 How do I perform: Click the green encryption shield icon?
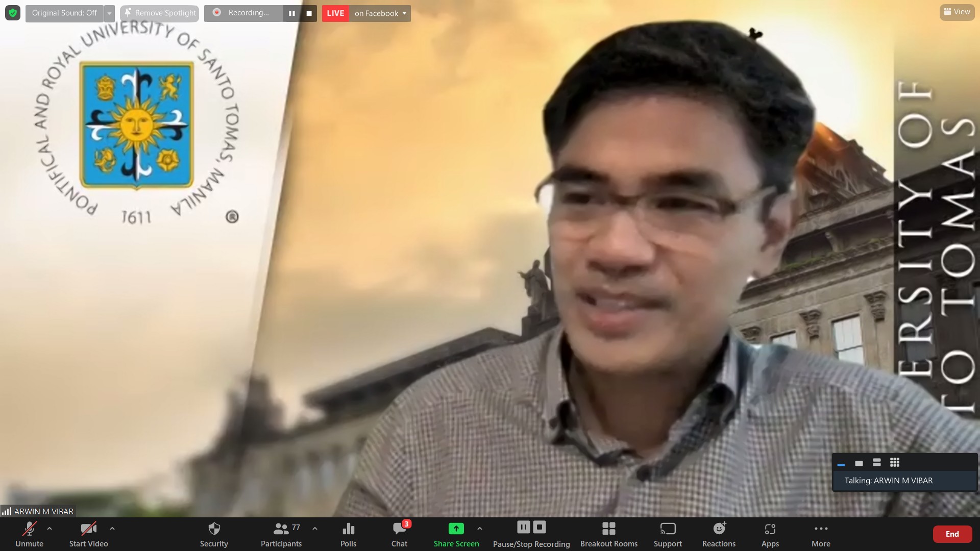pos(13,13)
